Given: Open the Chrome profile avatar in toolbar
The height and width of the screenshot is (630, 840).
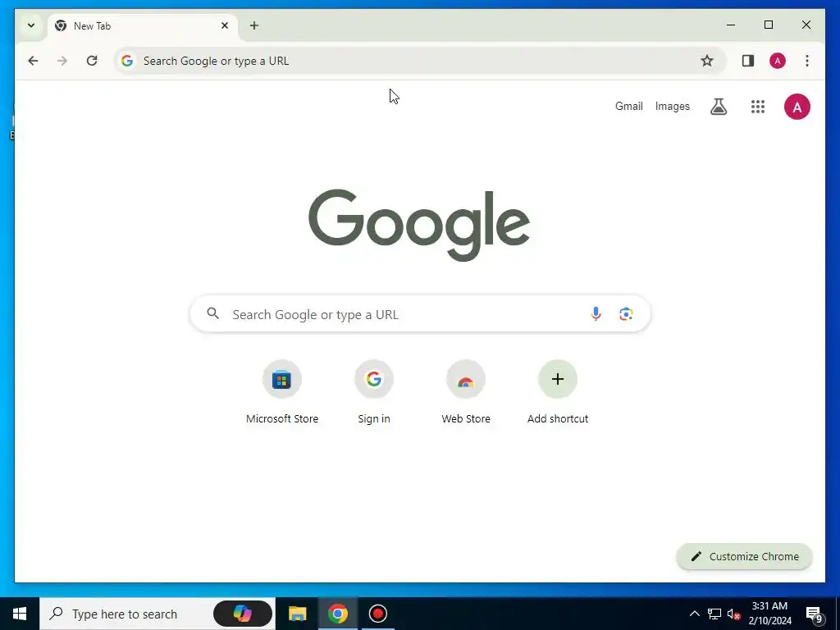Looking at the screenshot, I should point(778,61).
